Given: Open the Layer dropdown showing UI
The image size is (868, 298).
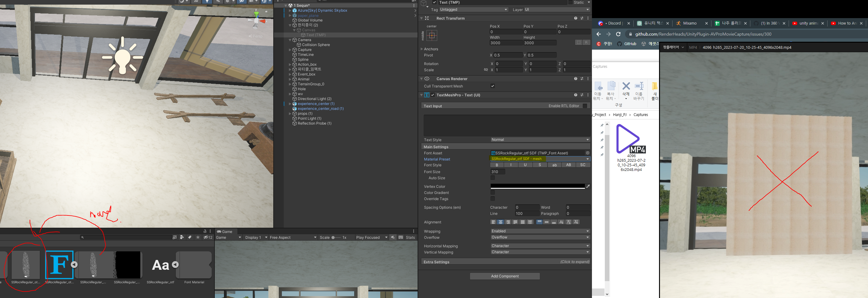Looking at the screenshot, I should coord(556,10).
